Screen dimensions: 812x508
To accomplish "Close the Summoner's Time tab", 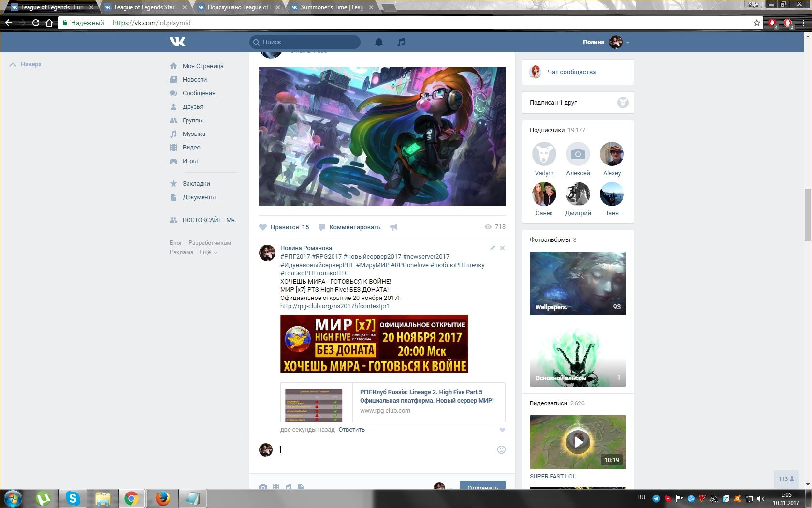I will [371, 7].
